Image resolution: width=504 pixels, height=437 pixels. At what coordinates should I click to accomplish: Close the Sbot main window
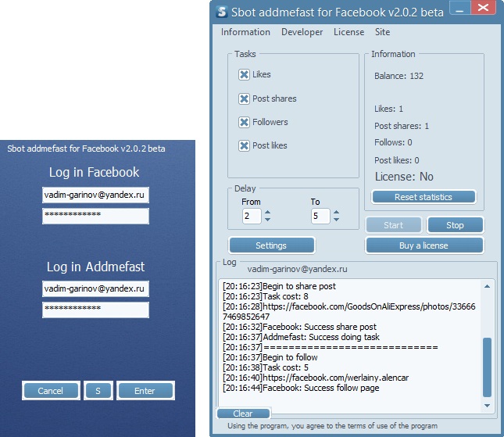483,8
